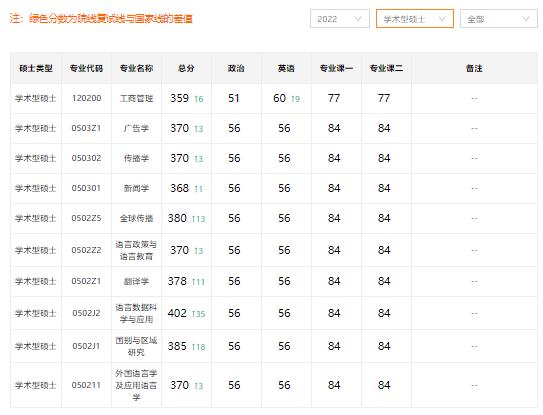Click the 翻译学 major cell
The height and width of the screenshot is (415, 543).
pyautogui.click(x=136, y=281)
